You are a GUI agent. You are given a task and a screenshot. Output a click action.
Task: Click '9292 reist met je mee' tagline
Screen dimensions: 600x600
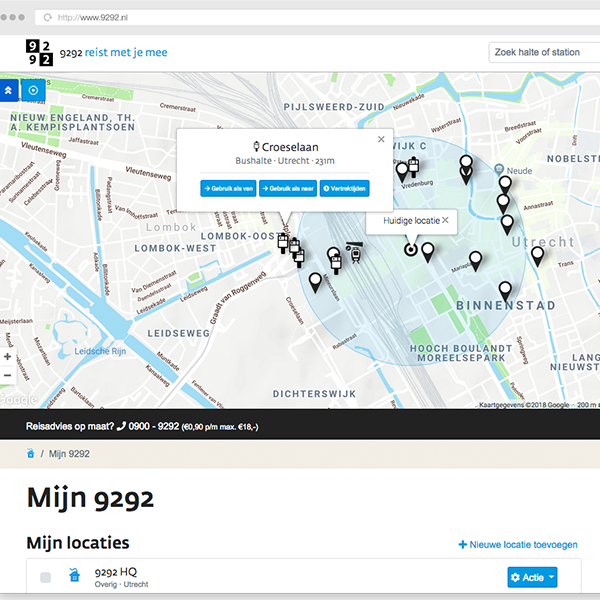114,52
